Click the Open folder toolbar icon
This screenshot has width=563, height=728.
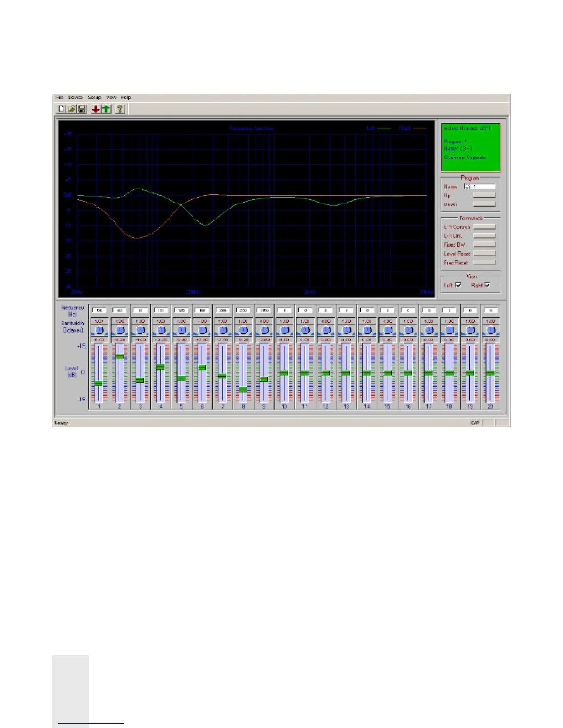(72, 109)
